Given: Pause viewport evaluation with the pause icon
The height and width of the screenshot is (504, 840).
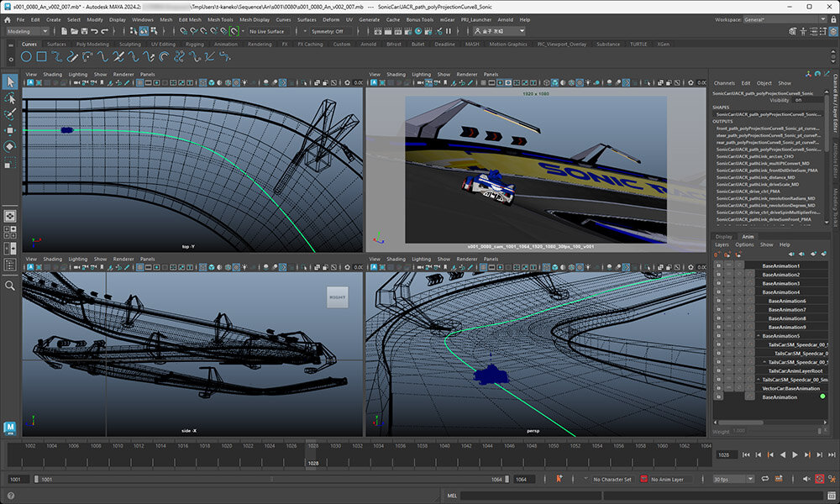Looking at the screenshot, I should point(449,31).
